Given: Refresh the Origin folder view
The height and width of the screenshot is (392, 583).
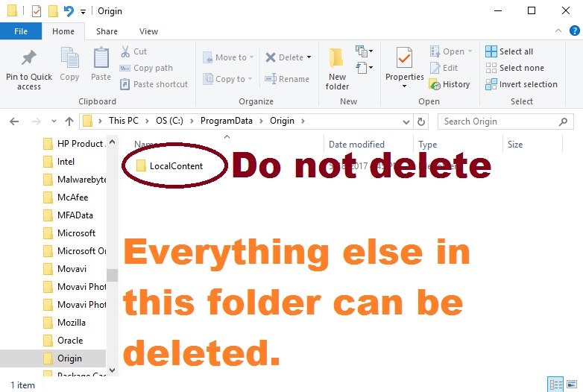Looking at the screenshot, I should click(x=421, y=121).
